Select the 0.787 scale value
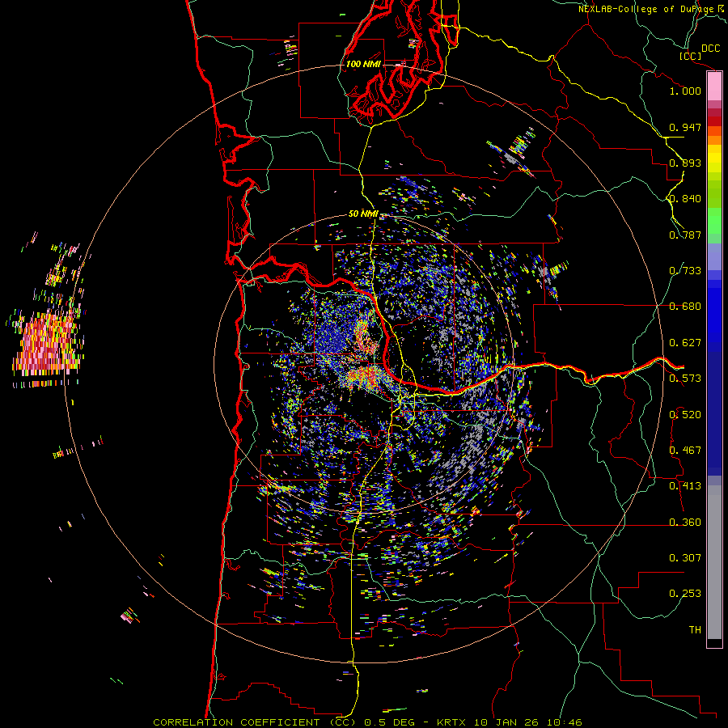This screenshot has width=728, height=728. click(685, 235)
